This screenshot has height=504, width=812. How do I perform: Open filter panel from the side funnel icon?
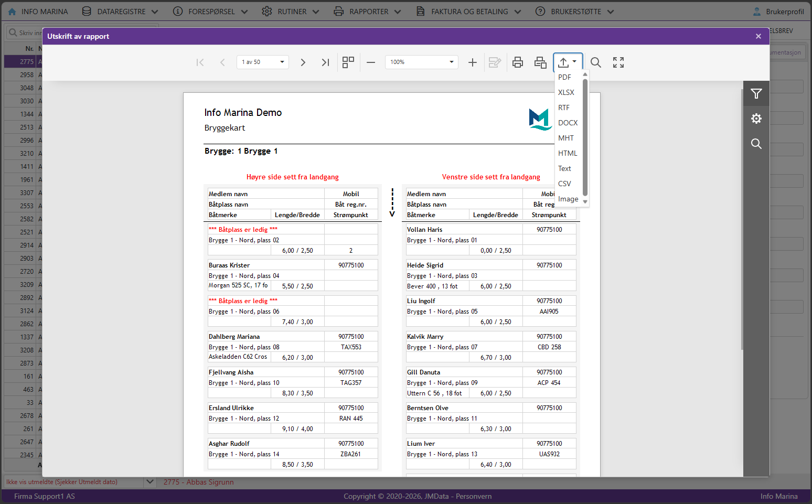tap(756, 94)
